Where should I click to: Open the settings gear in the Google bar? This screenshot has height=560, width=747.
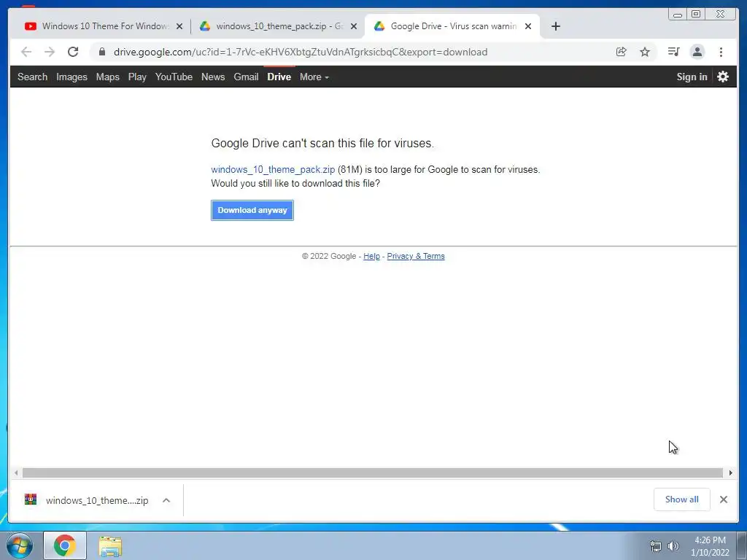[723, 77]
